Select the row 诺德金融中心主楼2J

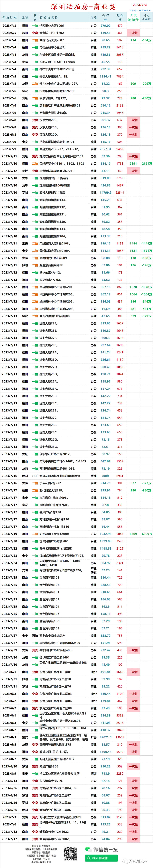tap(76, 47)
